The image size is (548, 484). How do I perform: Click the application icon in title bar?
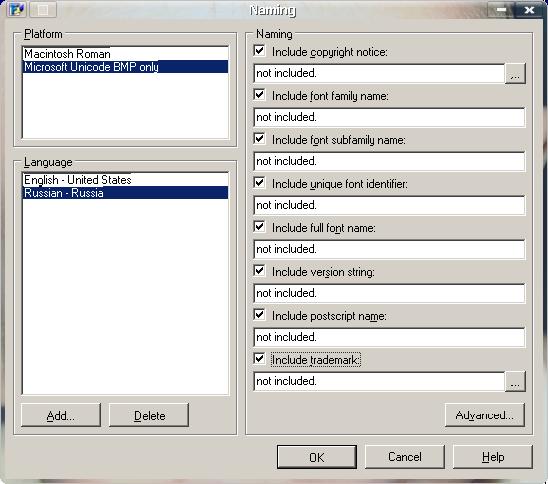point(16,9)
